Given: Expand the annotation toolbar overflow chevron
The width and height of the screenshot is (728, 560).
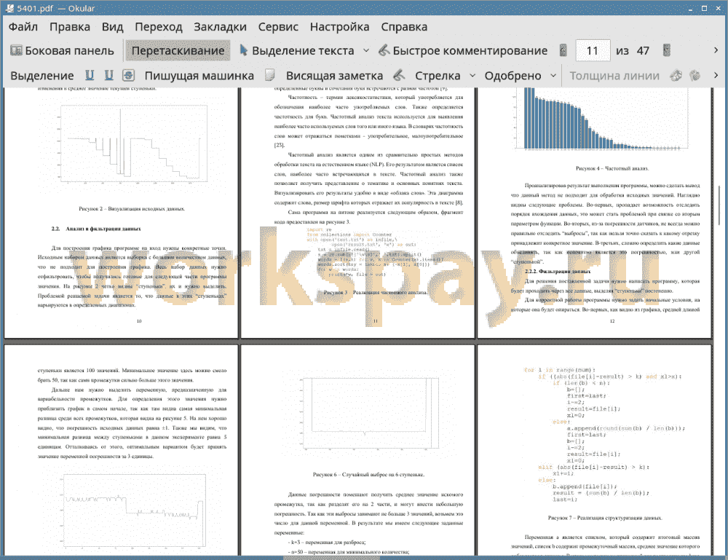Looking at the screenshot, I should point(716,75).
